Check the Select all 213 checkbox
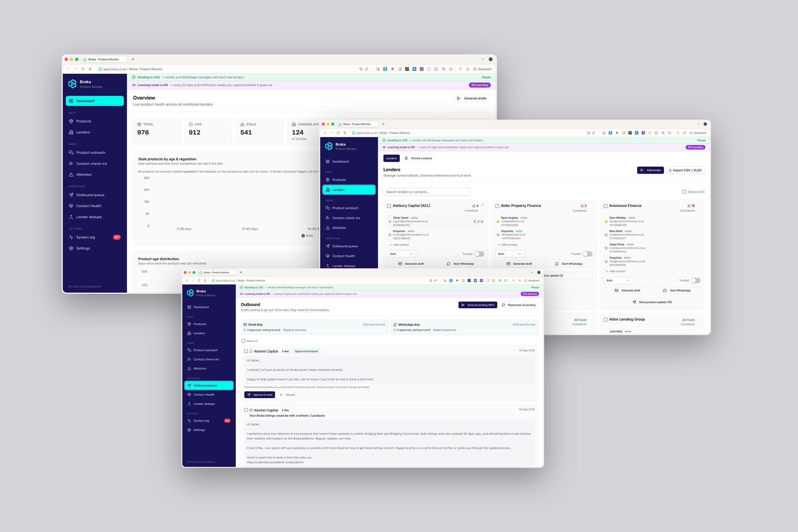Screen dimensions: 798x532 [x=684, y=192]
